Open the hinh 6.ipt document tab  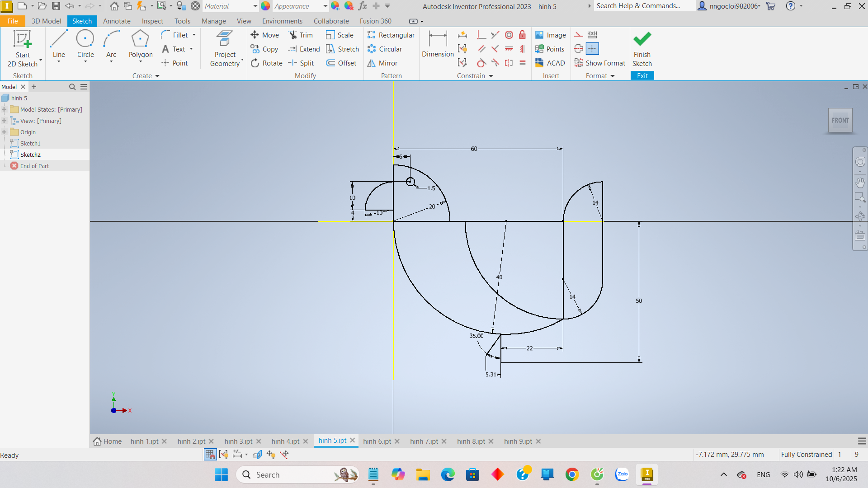pos(377,441)
